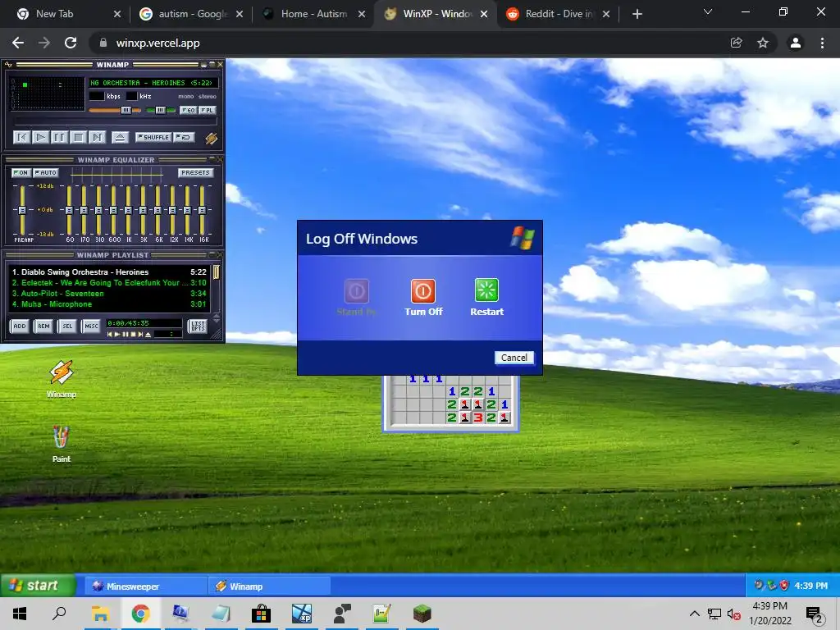Screen dimensions: 840x630
Task: Bookmark this page with star icon
Action: tap(763, 43)
